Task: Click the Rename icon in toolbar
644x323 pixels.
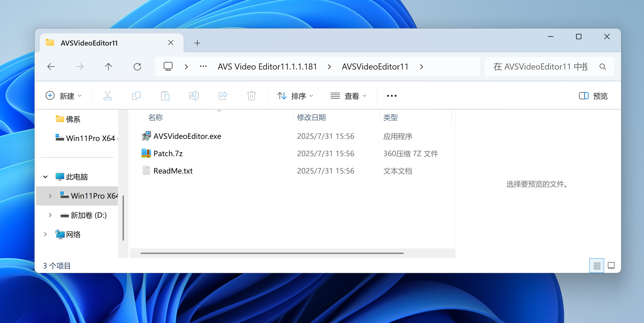Action: 194,96
